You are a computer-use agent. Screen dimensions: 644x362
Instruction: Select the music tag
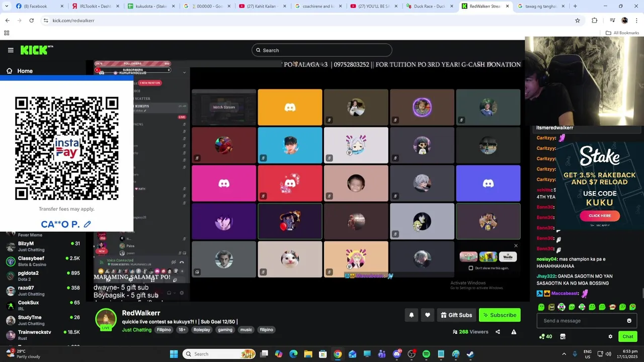click(246, 330)
